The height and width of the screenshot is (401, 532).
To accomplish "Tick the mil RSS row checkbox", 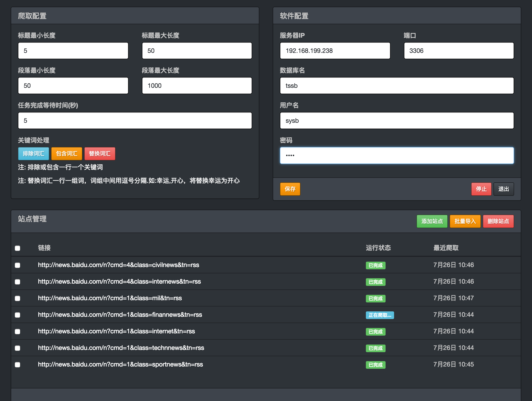I will (17, 298).
